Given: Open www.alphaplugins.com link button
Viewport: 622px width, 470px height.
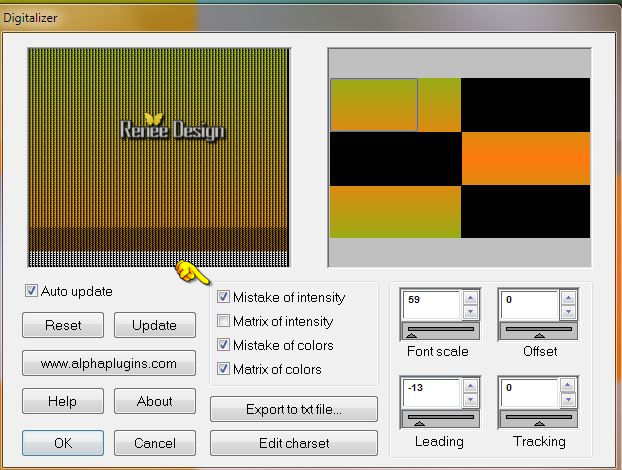Looking at the screenshot, I should tap(109, 363).
